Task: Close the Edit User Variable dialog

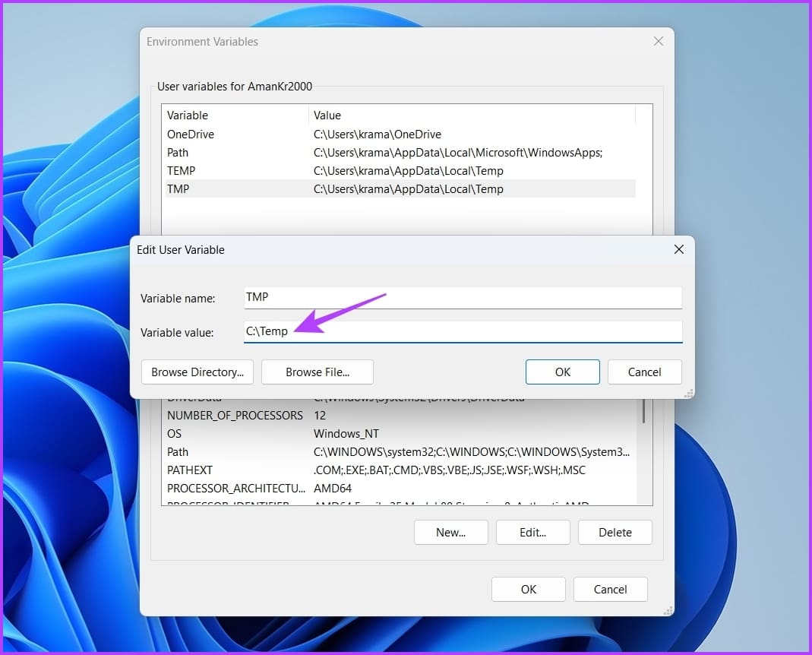Action: pyautogui.click(x=678, y=250)
